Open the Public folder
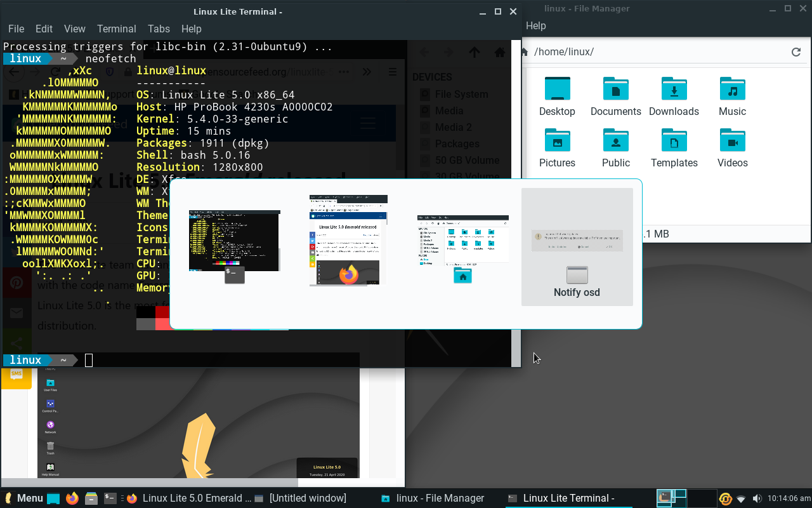This screenshot has width=812, height=508. point(615,140)
